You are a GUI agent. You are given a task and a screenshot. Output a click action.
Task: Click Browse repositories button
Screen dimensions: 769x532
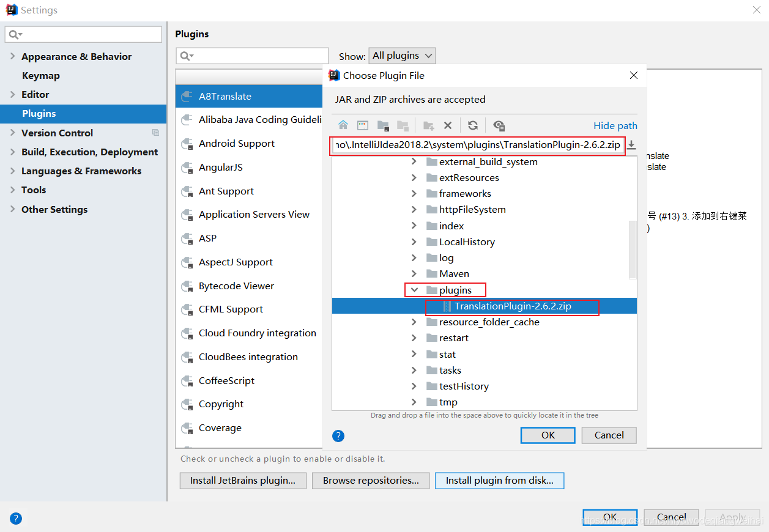371,481
